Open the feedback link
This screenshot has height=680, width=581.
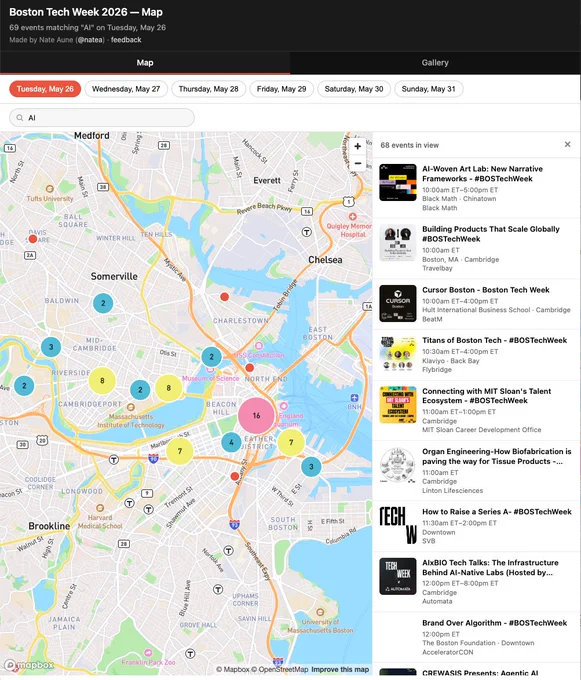pos(126,40)
